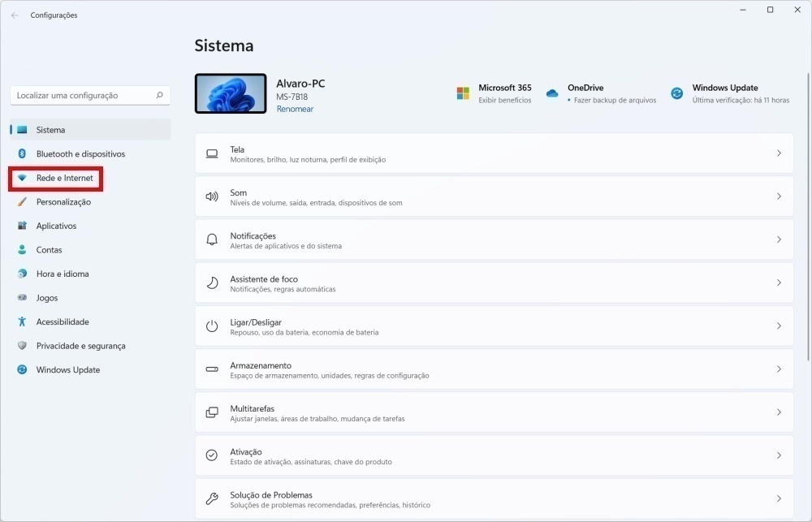Screen dimensions: 812x522
Task: Click the Sistema monitor icon in sidebar
Action: pos(22,130)
